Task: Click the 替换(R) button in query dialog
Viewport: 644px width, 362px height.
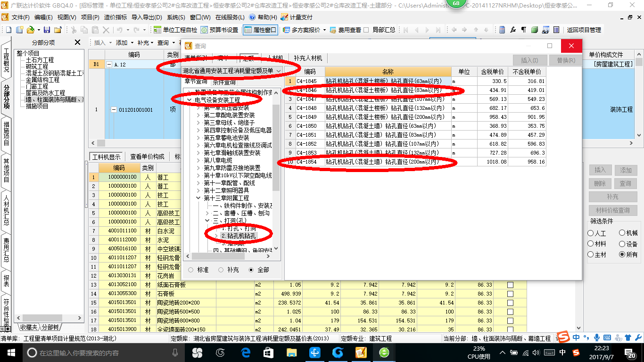Action: [565, 60]
